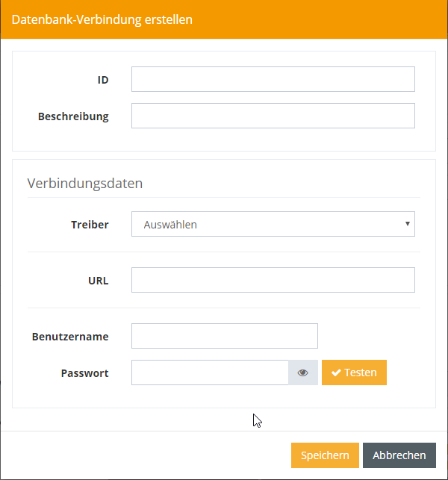
Task: Click the Verbindungsdaten section heading
Action: tap(85, 183)
